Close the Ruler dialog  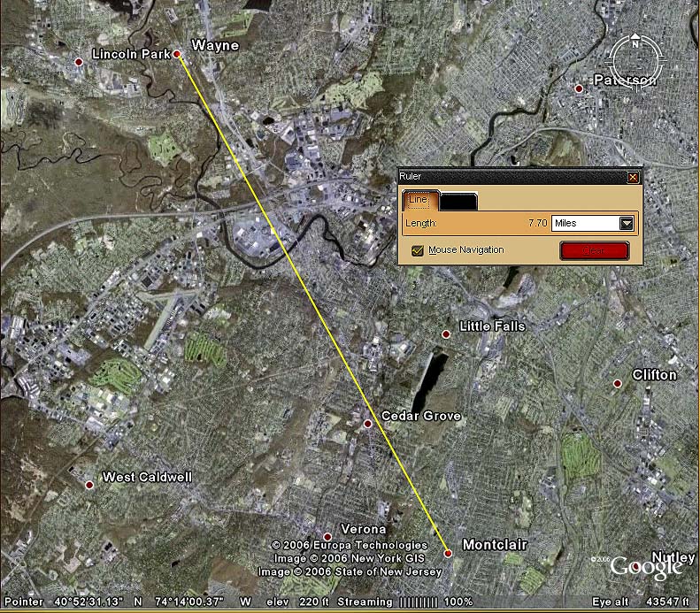pos(632,177)
